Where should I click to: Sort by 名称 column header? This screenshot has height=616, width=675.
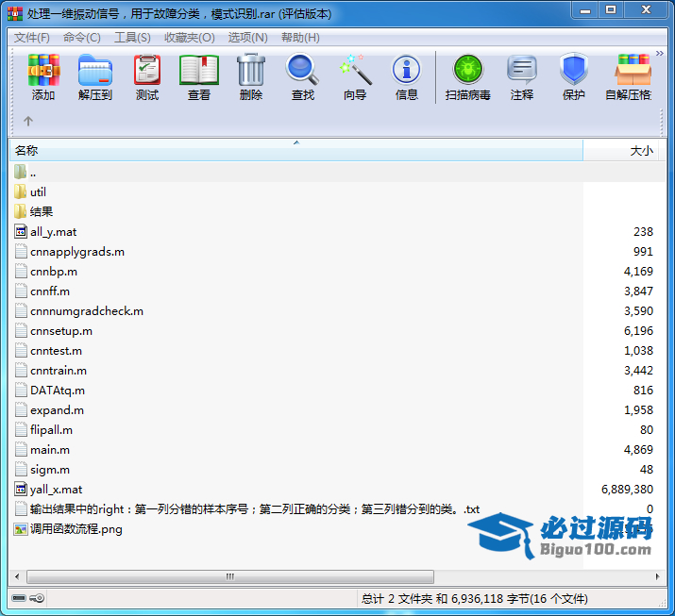coord(296,151)
